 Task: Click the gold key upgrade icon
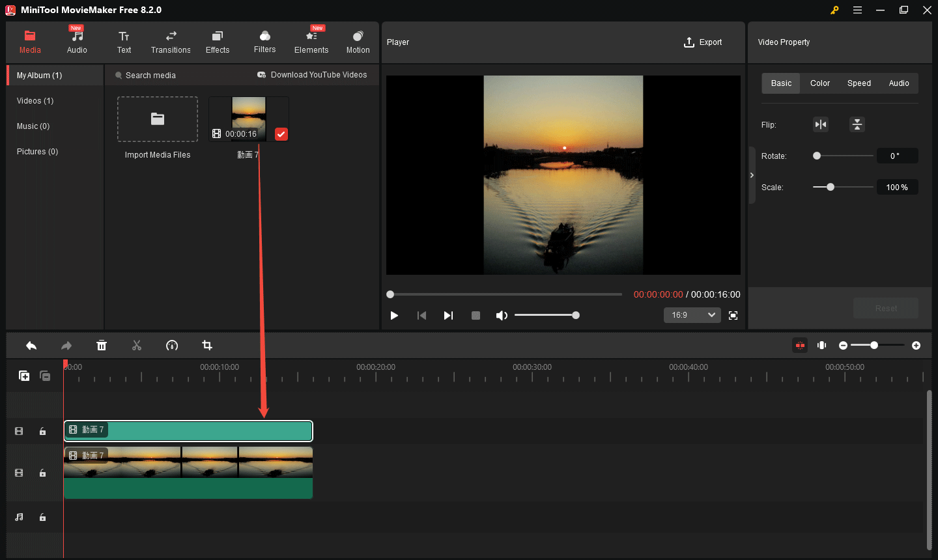pos(834,10)
